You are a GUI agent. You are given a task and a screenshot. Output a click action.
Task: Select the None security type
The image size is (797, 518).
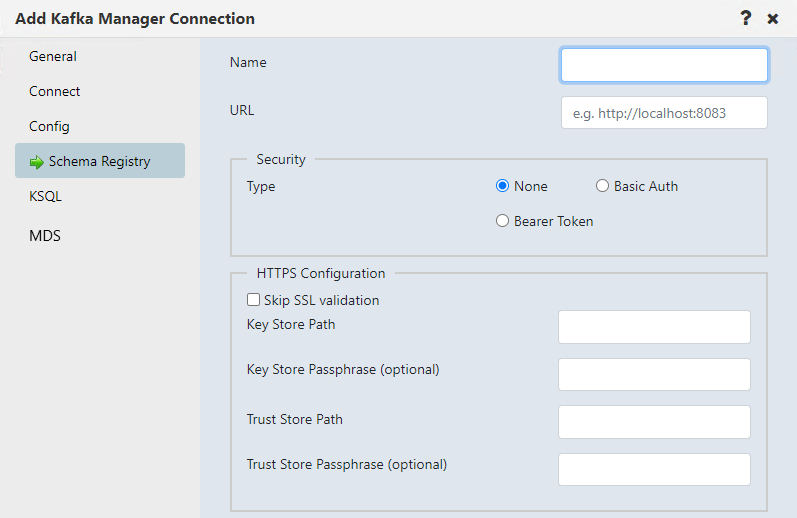click(x=502, y=186)
